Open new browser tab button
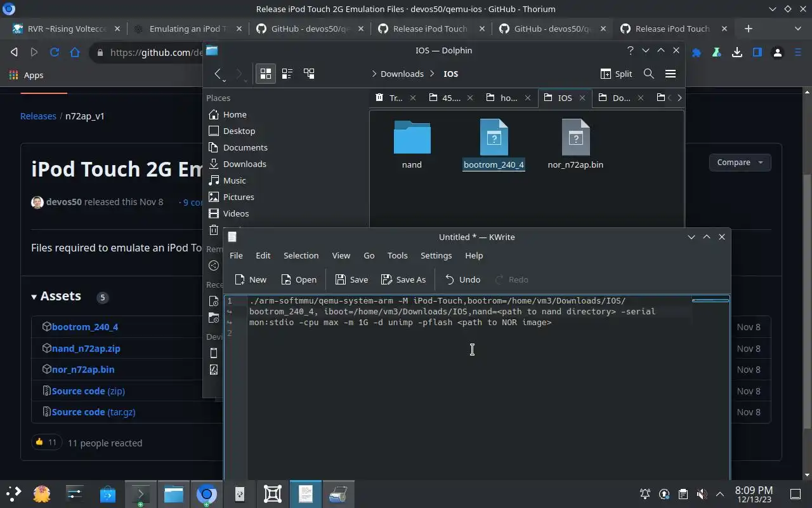This screenshot has height=508, width=812. [x=749, y=29]
